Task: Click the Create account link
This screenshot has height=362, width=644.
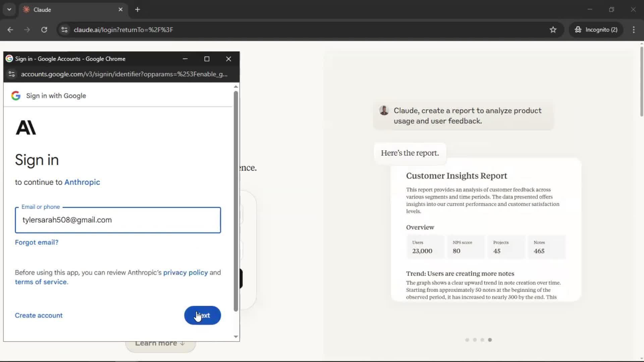Action: [39, 315]
